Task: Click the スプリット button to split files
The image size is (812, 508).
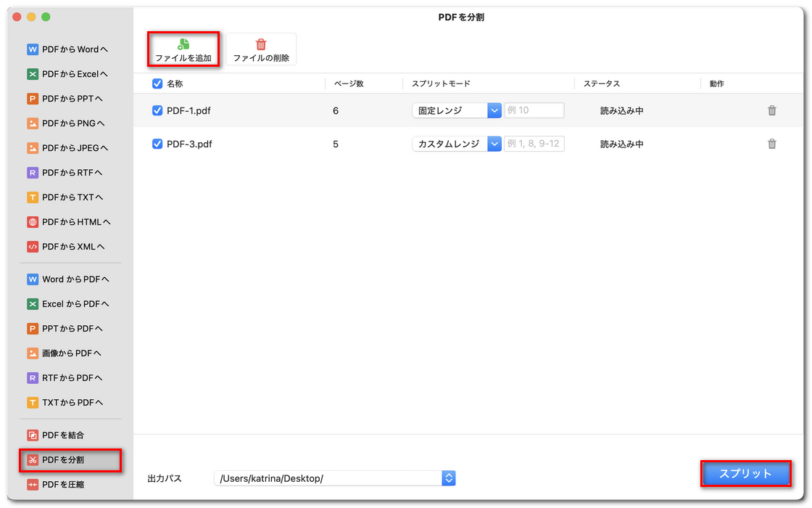Action: coord(746,473)
